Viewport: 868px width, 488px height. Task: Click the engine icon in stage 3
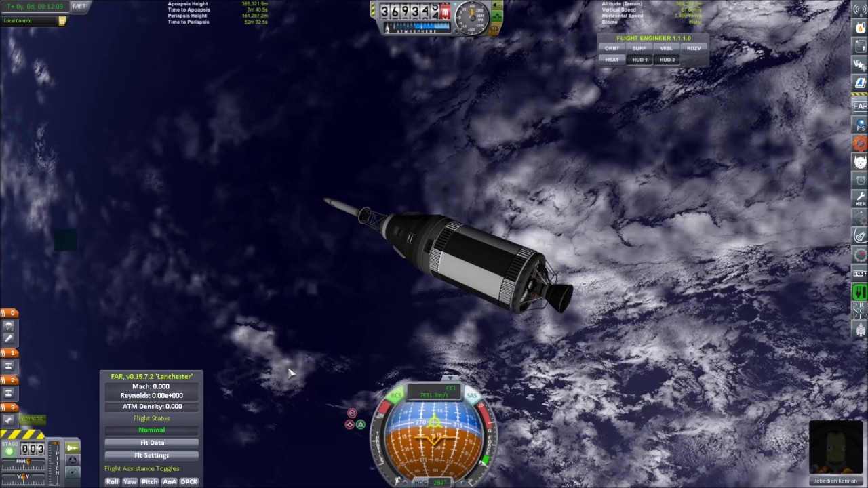[x=9, y=420]
